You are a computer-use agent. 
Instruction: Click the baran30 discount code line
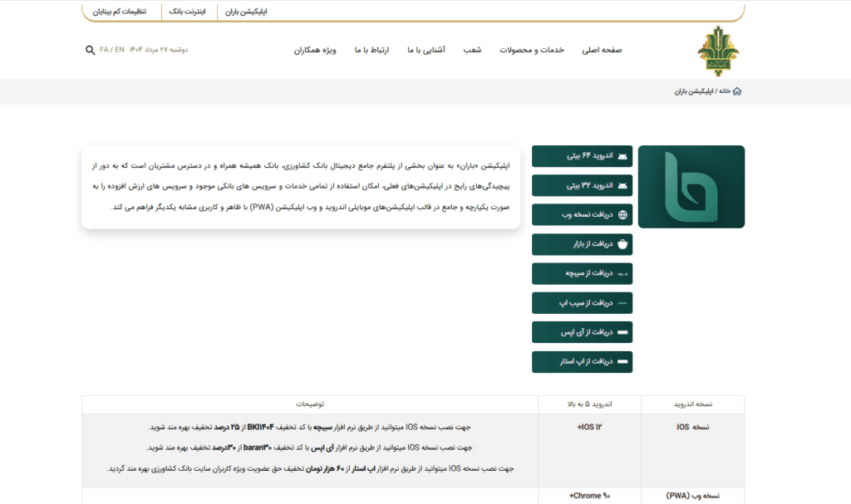[x=309, y=448]
